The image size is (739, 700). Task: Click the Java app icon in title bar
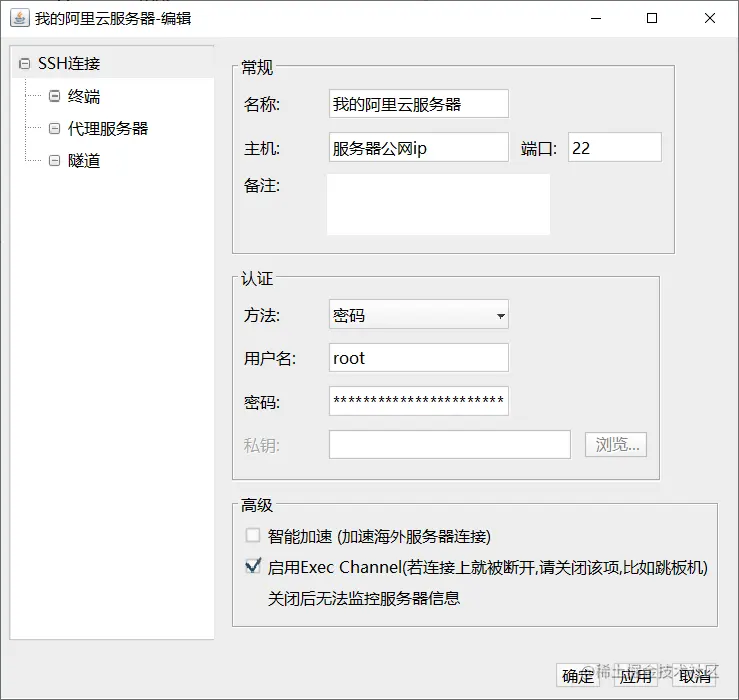pos(20,18)
